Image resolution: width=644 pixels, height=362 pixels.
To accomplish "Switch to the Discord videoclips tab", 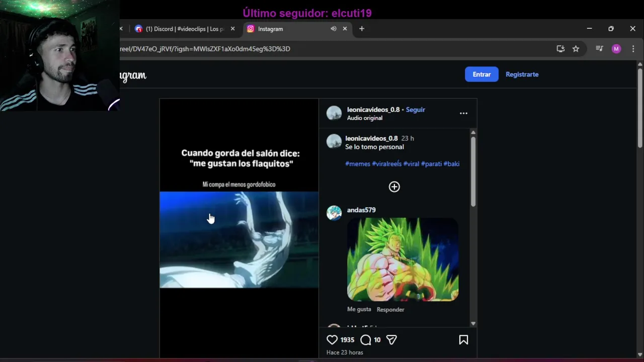I will pos(184,29).
